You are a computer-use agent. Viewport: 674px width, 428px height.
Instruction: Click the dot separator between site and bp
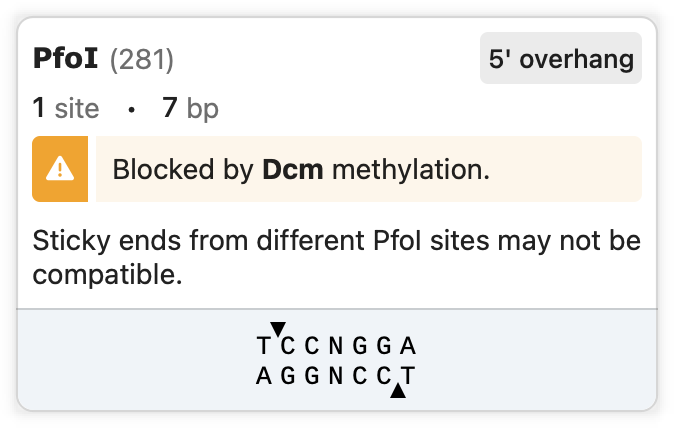coord(131,109)
